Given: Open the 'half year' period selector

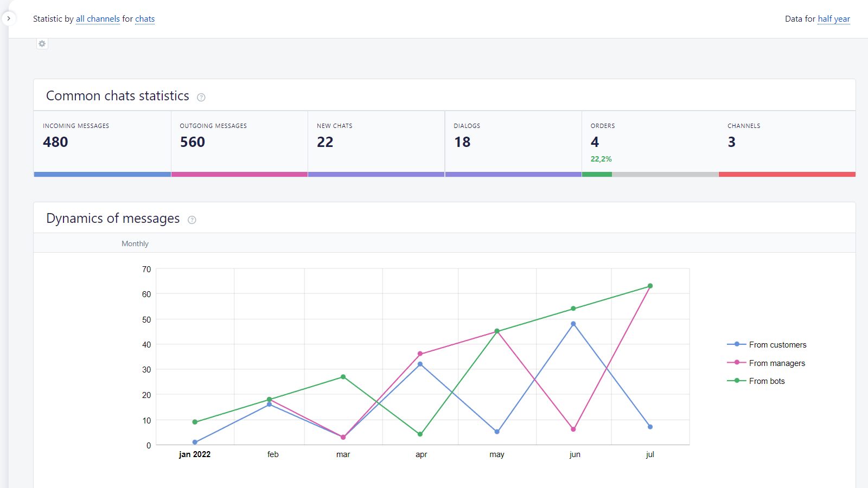Looking at the screenshot, I should pos(834,19).
